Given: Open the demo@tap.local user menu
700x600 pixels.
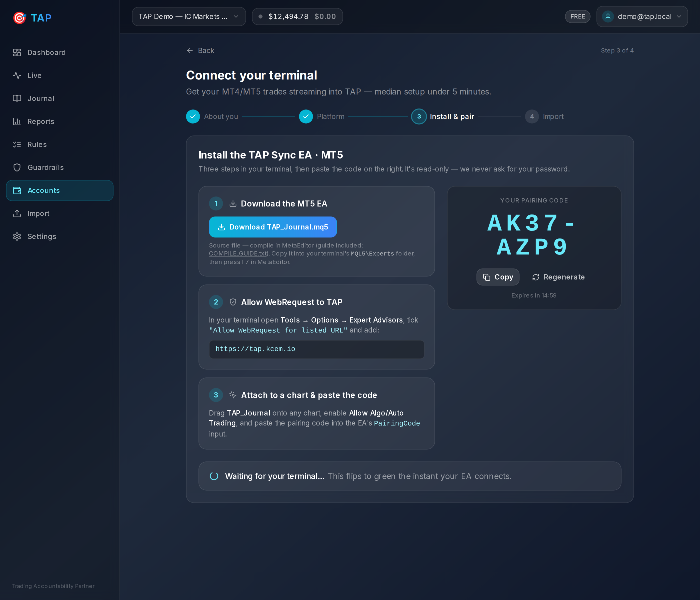Looking at the screenshot, I should pyautogui.click(x=642, y=16).
